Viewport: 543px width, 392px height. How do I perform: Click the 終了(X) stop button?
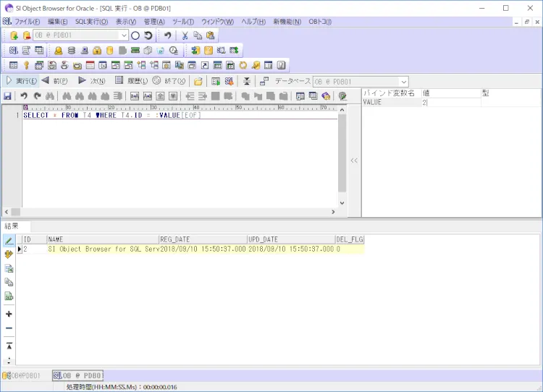tap(169, 81)
